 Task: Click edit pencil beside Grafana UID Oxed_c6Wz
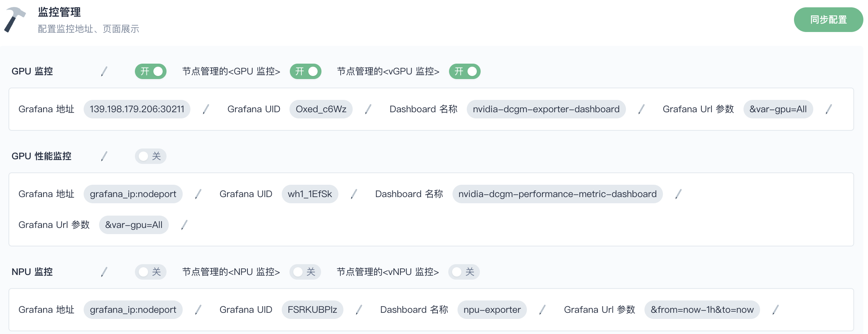(x=368, y=109)
